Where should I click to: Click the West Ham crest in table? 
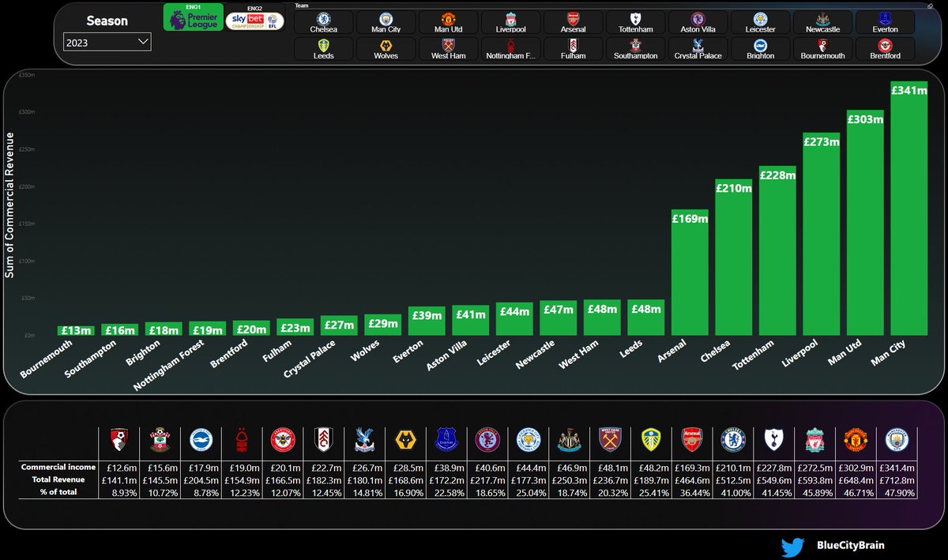pyautogui.click(x=609, y=439)
